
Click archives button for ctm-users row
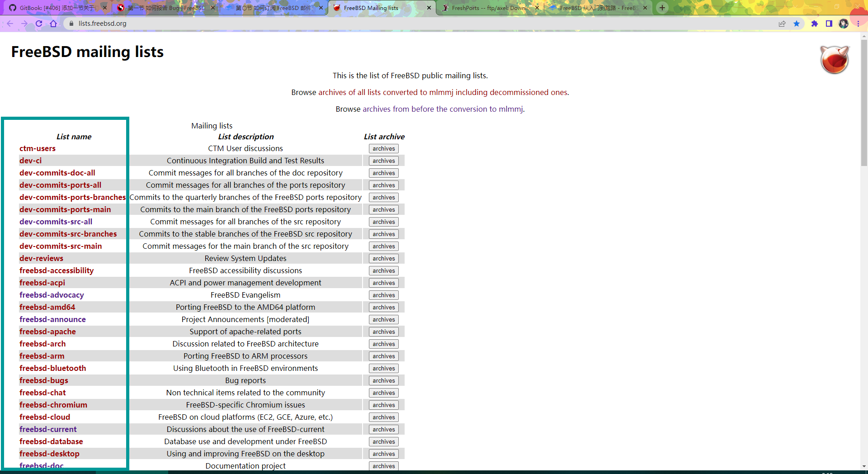pyautogui.click(x=384, y=148)
